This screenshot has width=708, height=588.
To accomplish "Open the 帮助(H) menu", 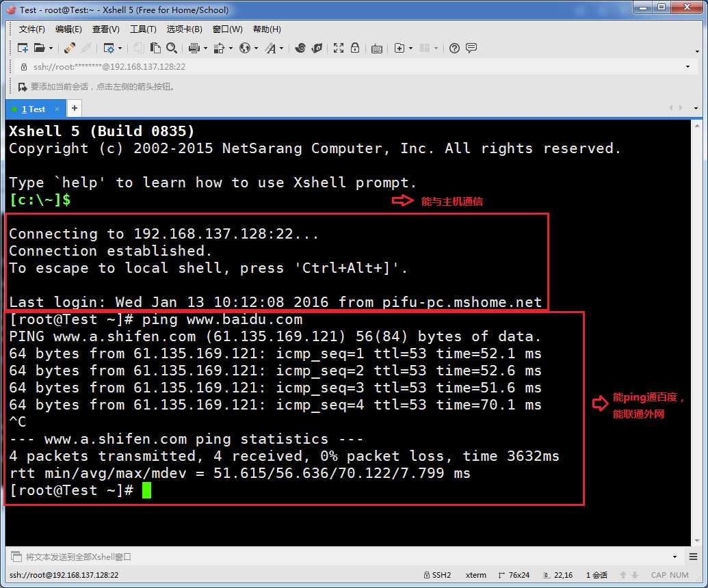I will (x=267, y=29).
